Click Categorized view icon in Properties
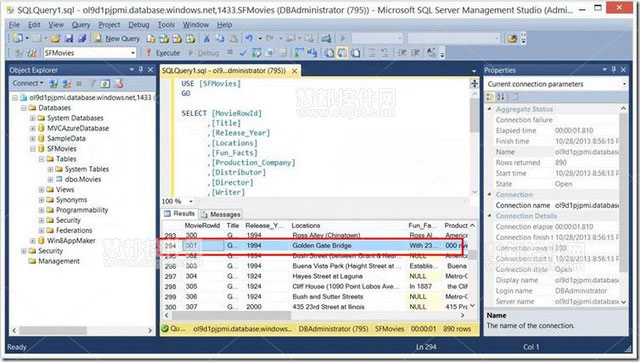Screen dimensions: 640x362 click(x=490, y=97)
